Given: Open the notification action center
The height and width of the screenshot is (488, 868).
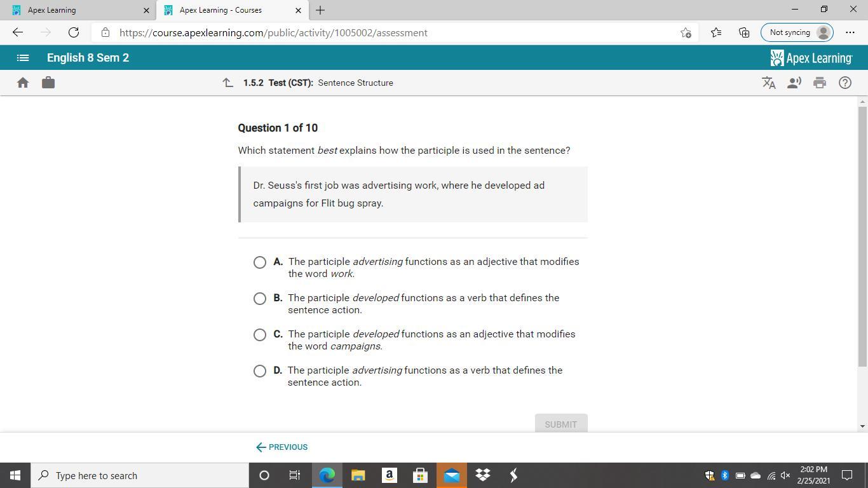Looking at the screenshot, I should click(847, 475).
